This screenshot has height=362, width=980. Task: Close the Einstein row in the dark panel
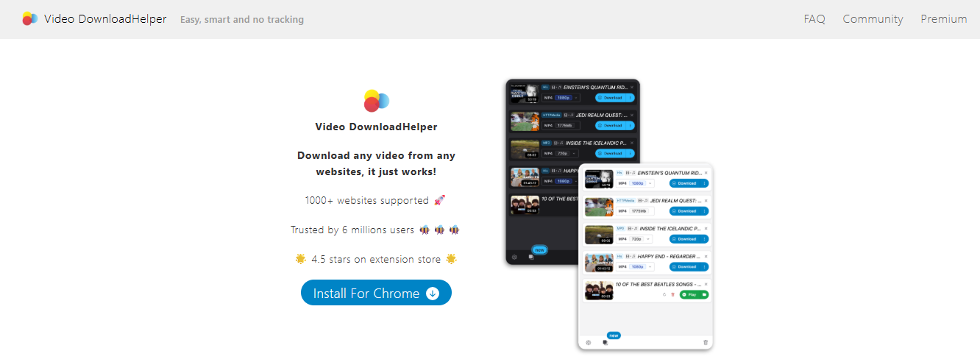point(632,87)
